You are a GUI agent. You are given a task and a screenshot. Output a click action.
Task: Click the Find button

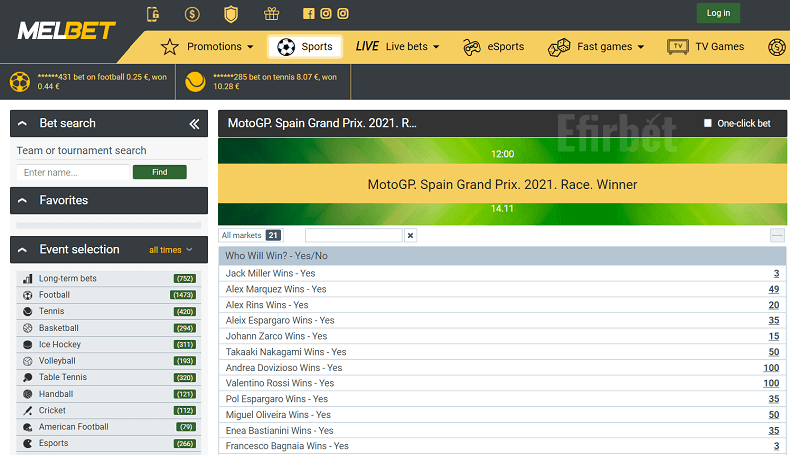tap(160, 172)
